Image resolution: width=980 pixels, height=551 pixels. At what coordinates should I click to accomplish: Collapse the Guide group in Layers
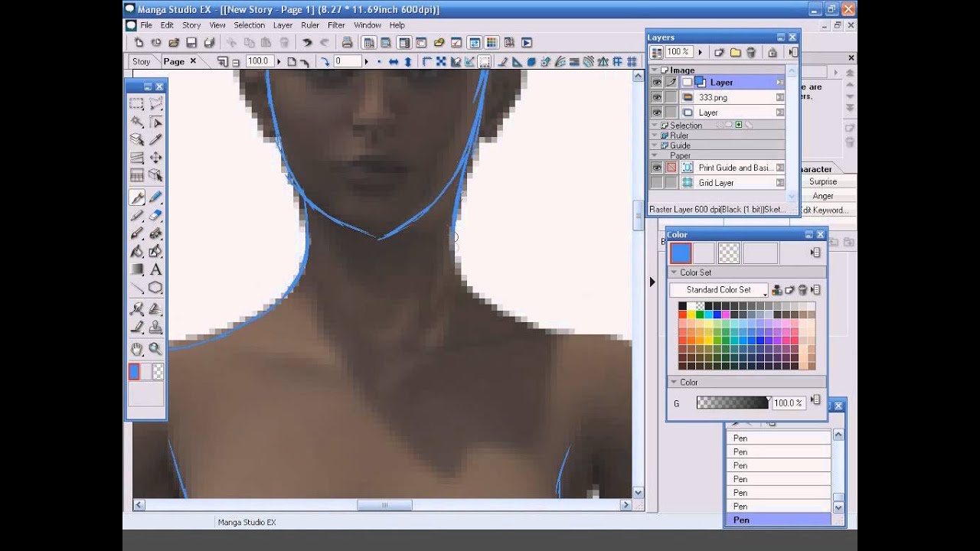tap(655, 145)
